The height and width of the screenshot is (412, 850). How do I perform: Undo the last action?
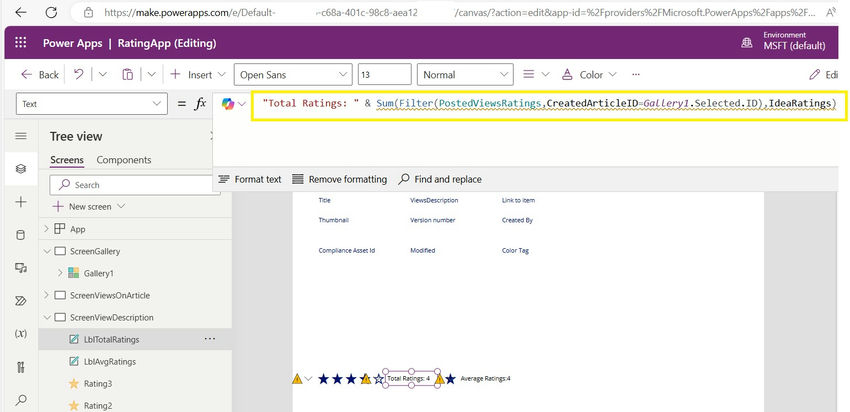[x=79, y=74]
